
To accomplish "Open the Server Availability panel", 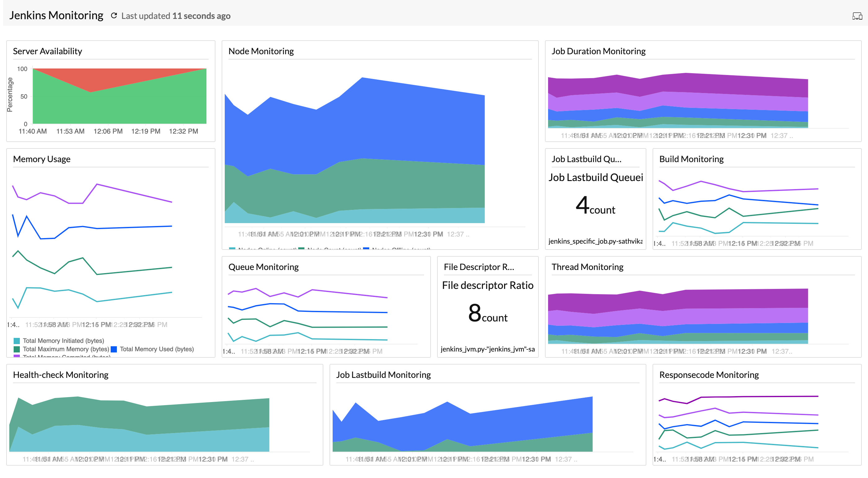I will [x=47, y=51].
